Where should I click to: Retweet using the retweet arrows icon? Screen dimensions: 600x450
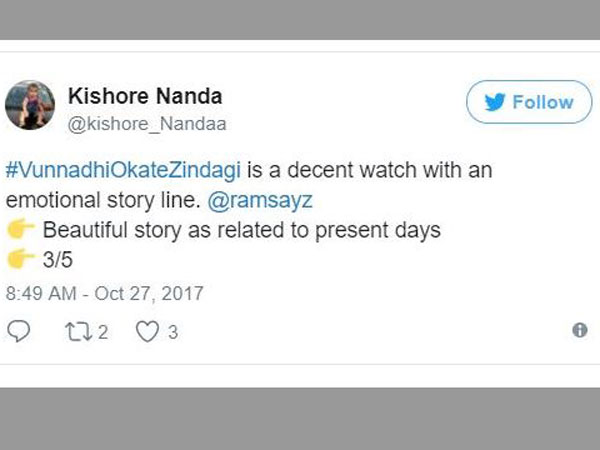pyautogui.click(x=79, y=331)
